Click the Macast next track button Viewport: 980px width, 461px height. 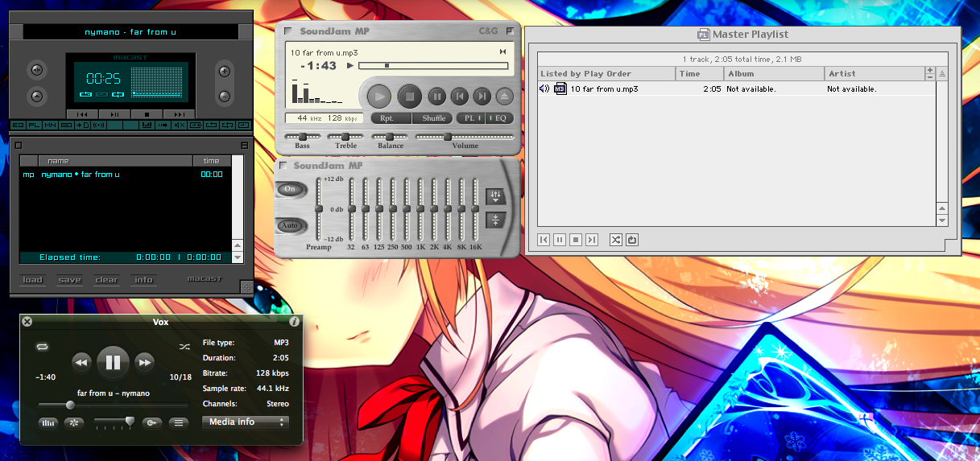(179, 114)
